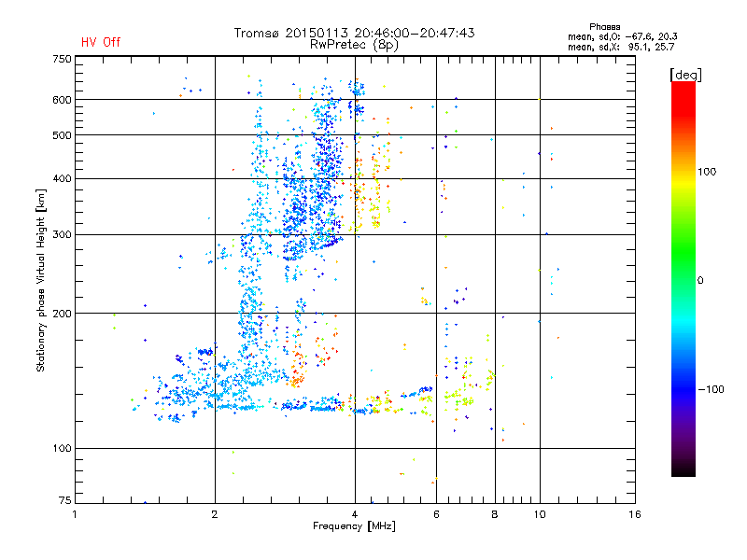The image size is (747, 560).
Task: Click the y-axis tick label '400'
Action: point(63,178)
